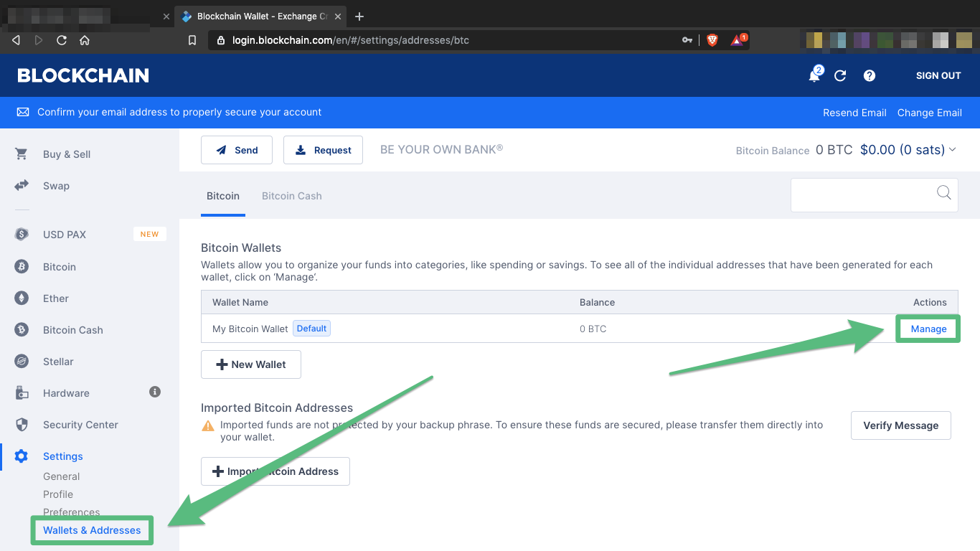Viewport: 980px width, 551px height.
Task: Click the Hardware wallet icon
Action: [x=22, y=393]
